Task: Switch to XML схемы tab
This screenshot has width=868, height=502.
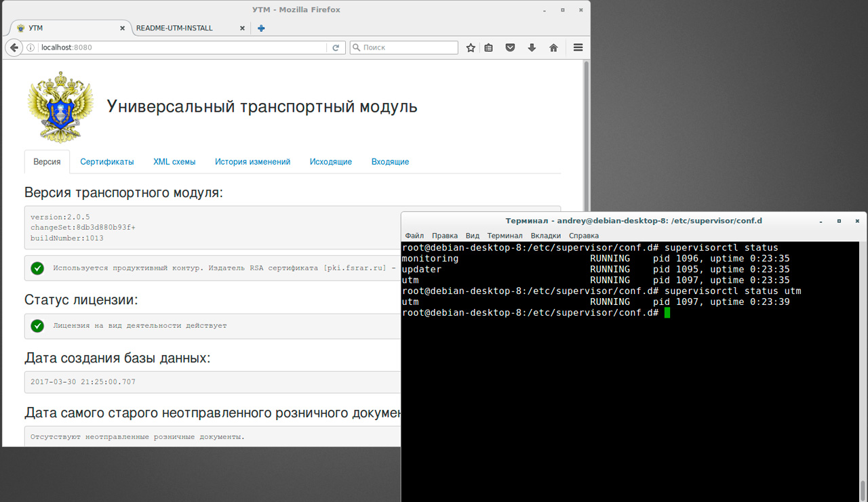Action: 174,162
